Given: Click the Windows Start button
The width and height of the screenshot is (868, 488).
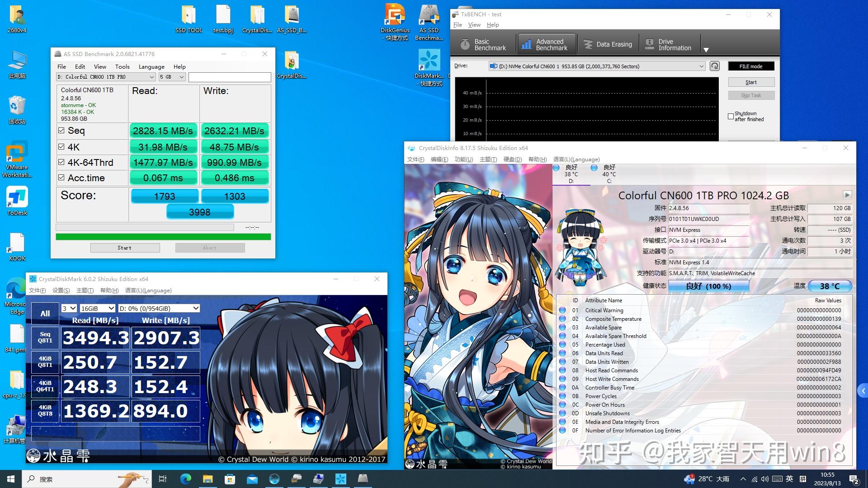Looking at the screenshot, I should coord(11,479).
